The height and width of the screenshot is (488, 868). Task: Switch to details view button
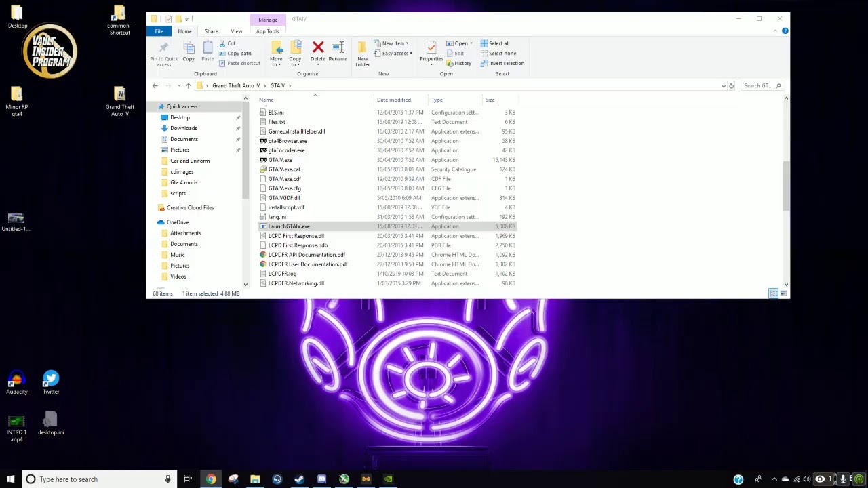pyautogui.click(x=773, y=293)
